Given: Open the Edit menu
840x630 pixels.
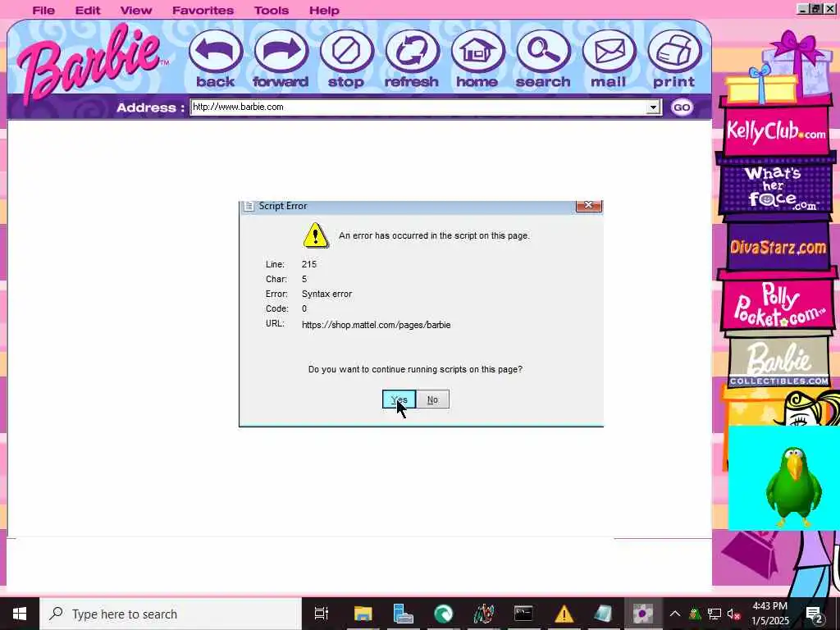Looking at the screenshot, I should click(87, 10).
